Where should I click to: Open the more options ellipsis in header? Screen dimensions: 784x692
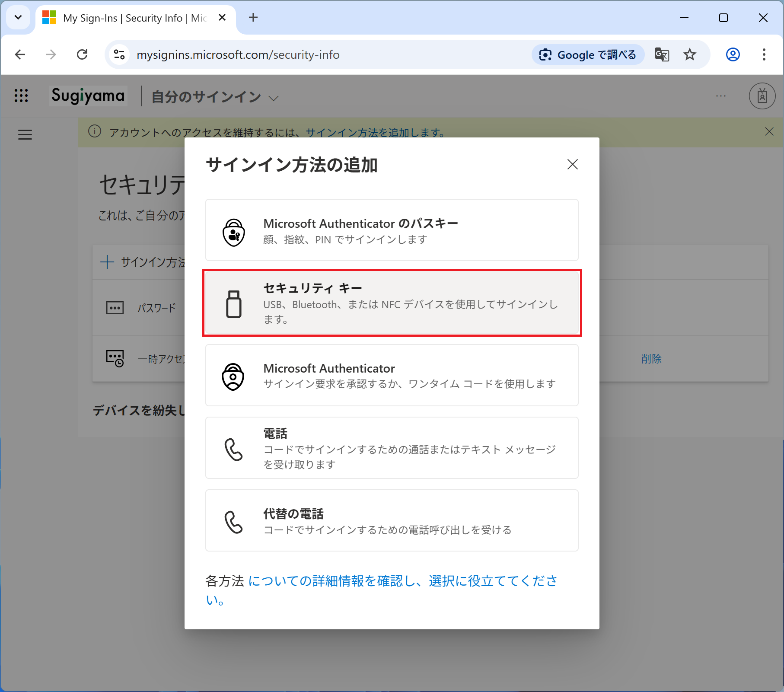[x=720, y=96]
